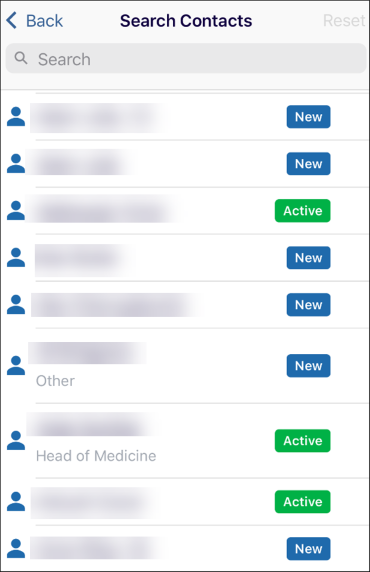The image size is (370, 572).
Task: Focus the Search contacts input field
Action: coord(186,58)
